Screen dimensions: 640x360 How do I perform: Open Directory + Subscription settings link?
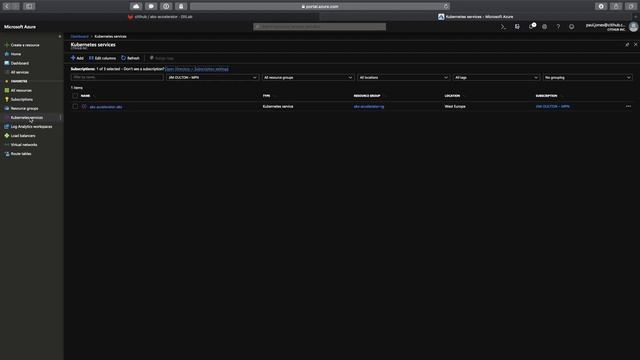197,69
